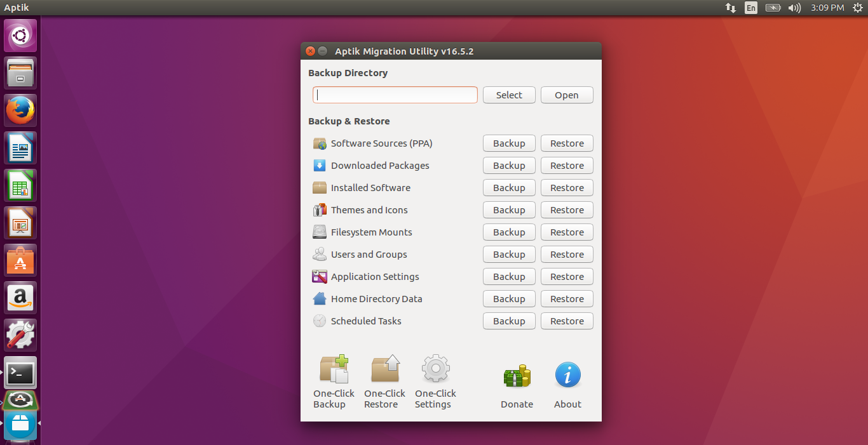Click Open next to backup directory
868x445 pixels.
[x=567, y=95]
